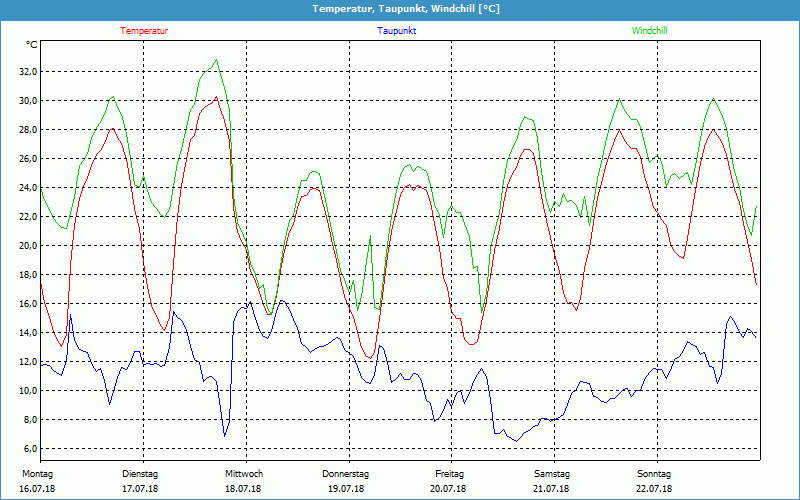Click the blue Taupunkt legend label

(x=396, y=31)
